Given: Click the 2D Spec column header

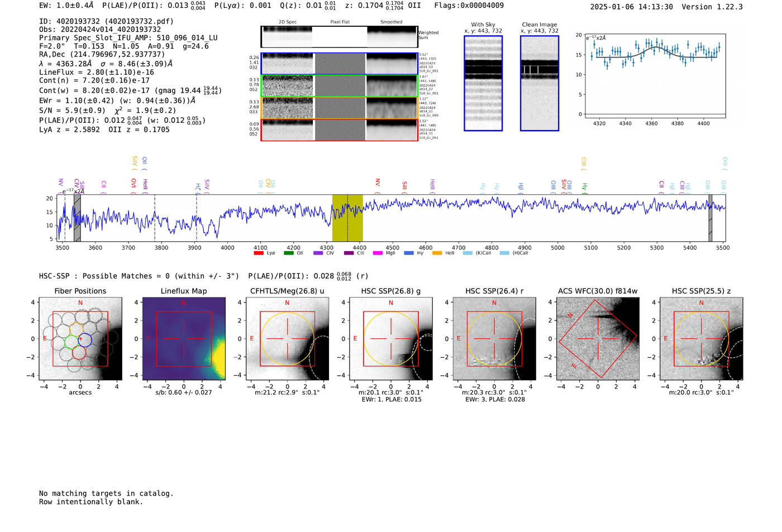Looking at the screenshot, I should (x=288, y=22).
